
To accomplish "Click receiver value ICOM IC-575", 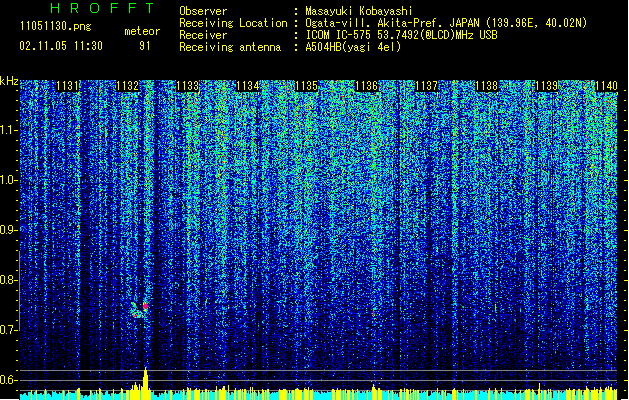I will 340,35.
